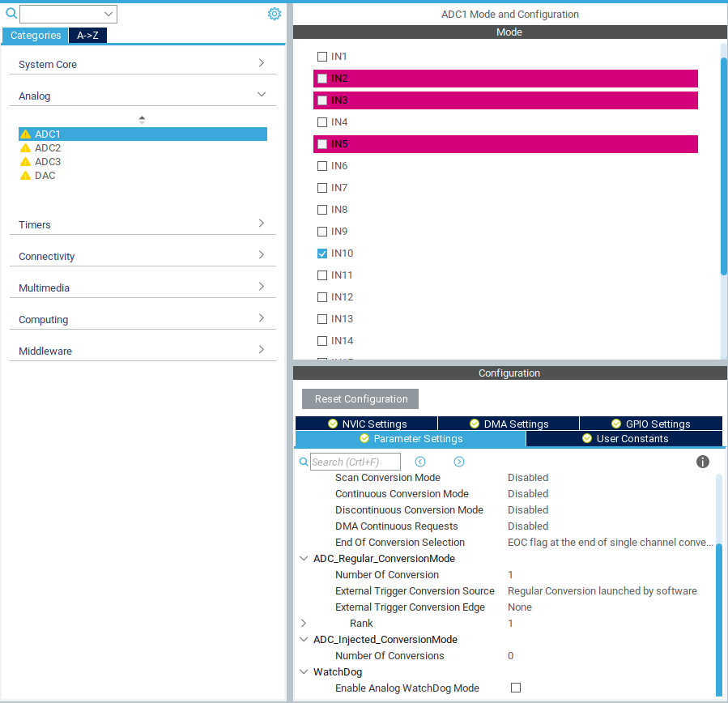Uncheck the IN10 channel checkbox
Screen dimensions: 728x703
322,254
